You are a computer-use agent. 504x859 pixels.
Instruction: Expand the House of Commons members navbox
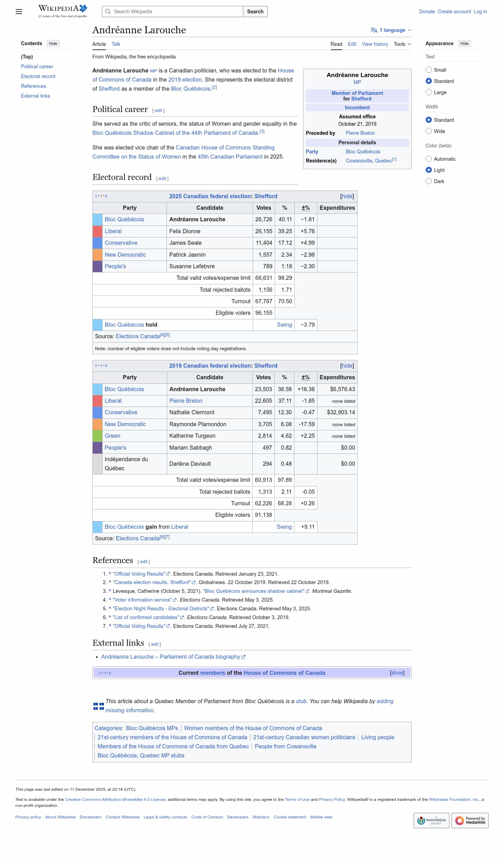pyautogui.click(x=397, y=673)
